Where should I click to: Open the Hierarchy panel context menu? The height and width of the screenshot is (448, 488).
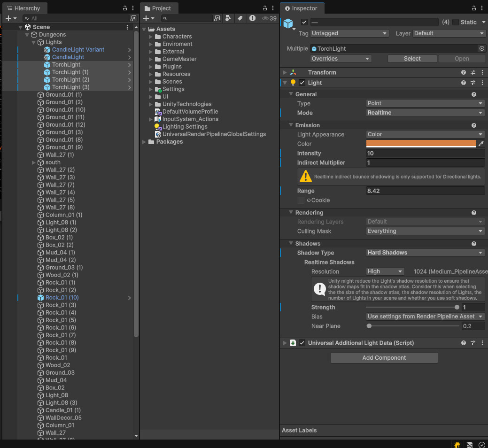(133, 8)
